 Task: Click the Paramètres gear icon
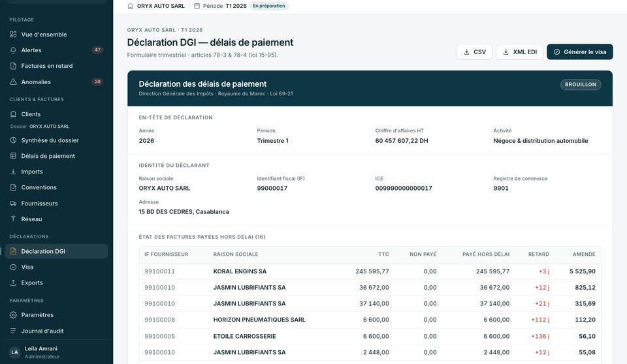13,315
